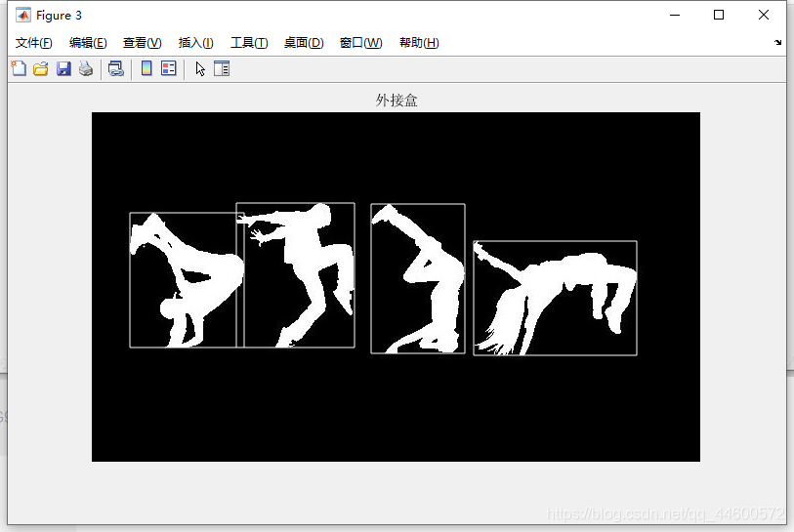Click the Link Plot toolbar icon

click(x=116, y=68)
